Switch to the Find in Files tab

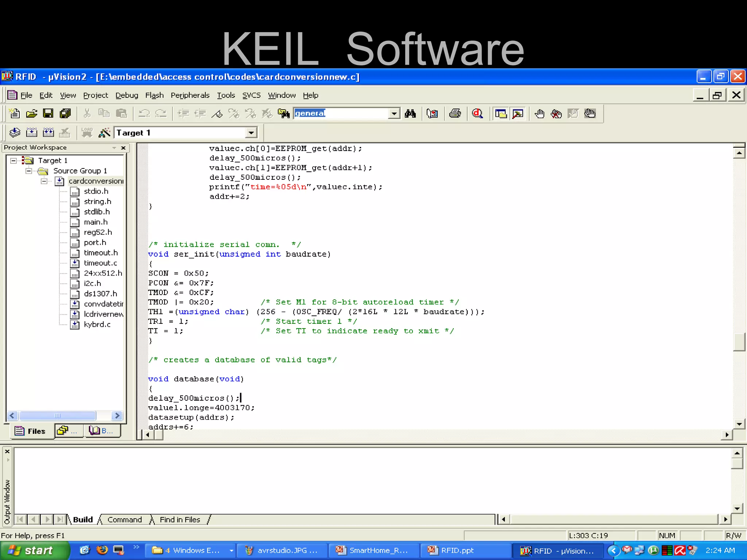click(180, 520)
